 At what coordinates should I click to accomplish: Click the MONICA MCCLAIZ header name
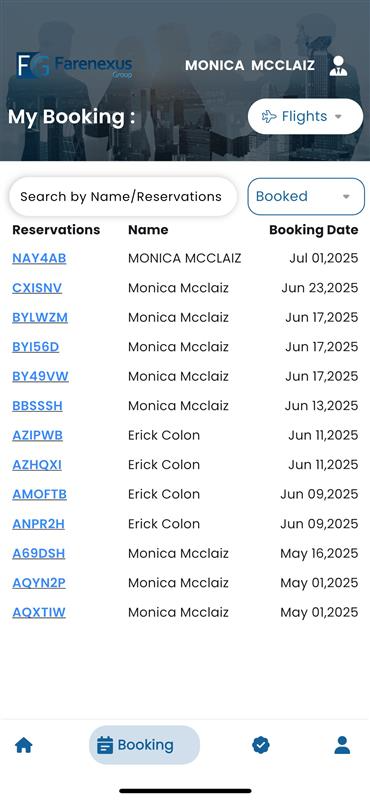pos(250,66)
